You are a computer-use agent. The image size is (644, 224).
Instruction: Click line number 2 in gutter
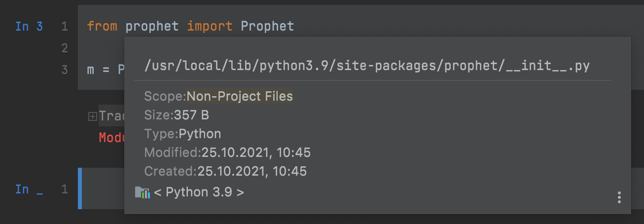click(x=65, y=48)
